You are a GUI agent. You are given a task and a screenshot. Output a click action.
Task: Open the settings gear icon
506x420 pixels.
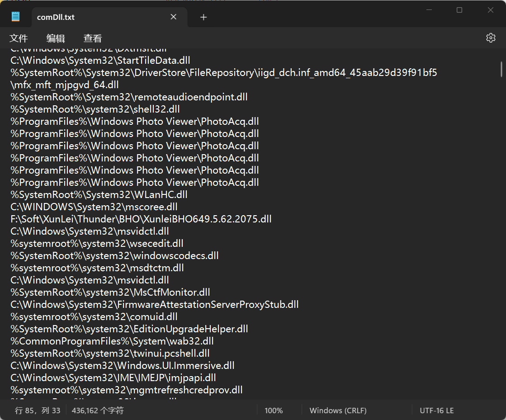coord(491,38)
